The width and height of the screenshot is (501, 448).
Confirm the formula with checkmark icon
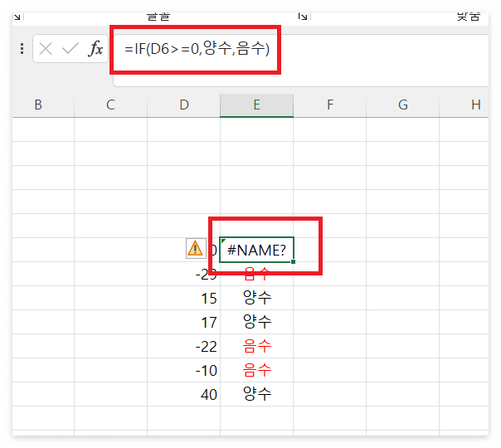pos(71,49)
